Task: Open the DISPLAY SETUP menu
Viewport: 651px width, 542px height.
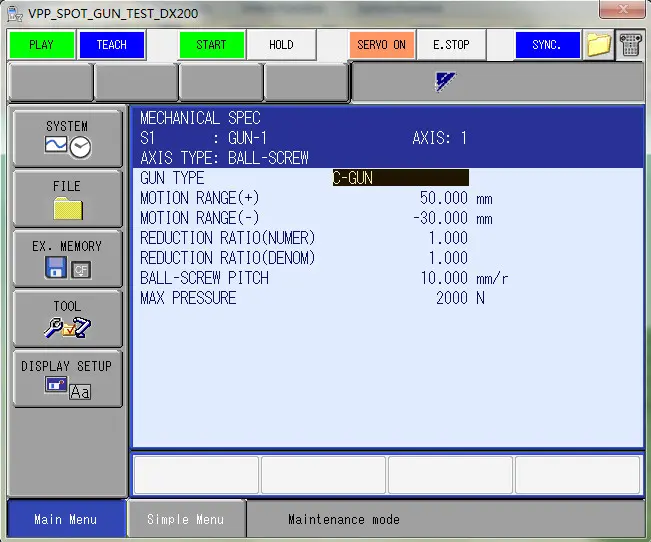Action: [x=67, y=378]
